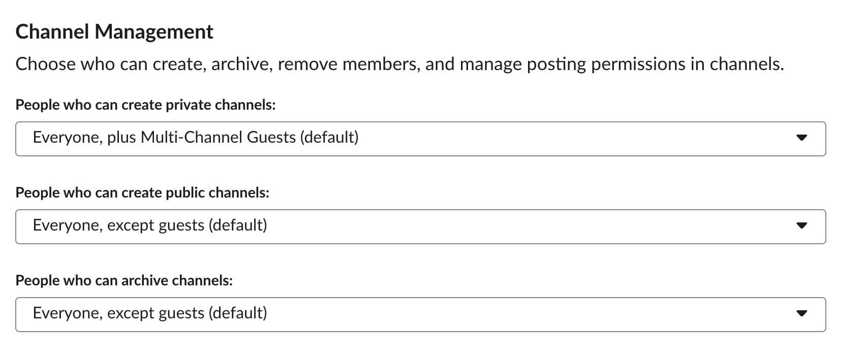
Task: Click '(default)' in the archive channels field
Action: tap(238, 313)
